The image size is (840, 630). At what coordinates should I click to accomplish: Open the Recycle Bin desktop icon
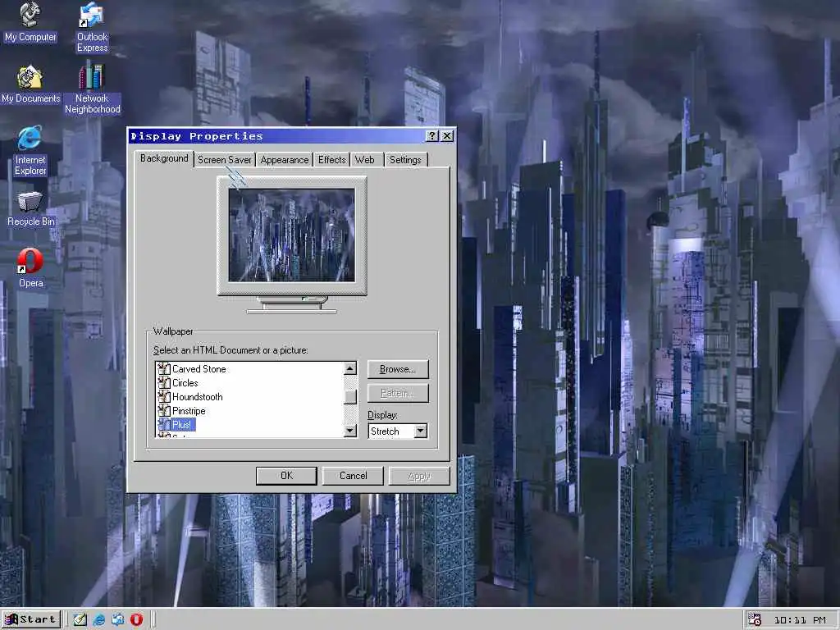(30, 209)
